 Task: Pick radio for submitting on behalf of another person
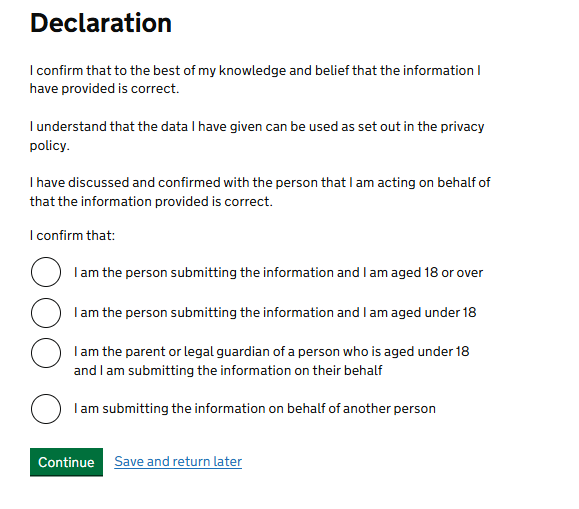[x=46, y=409]
